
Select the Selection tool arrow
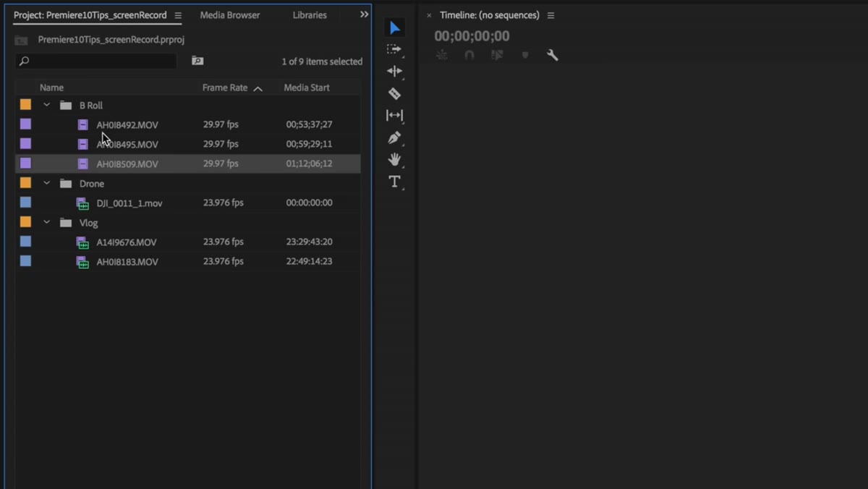(394, 28)
